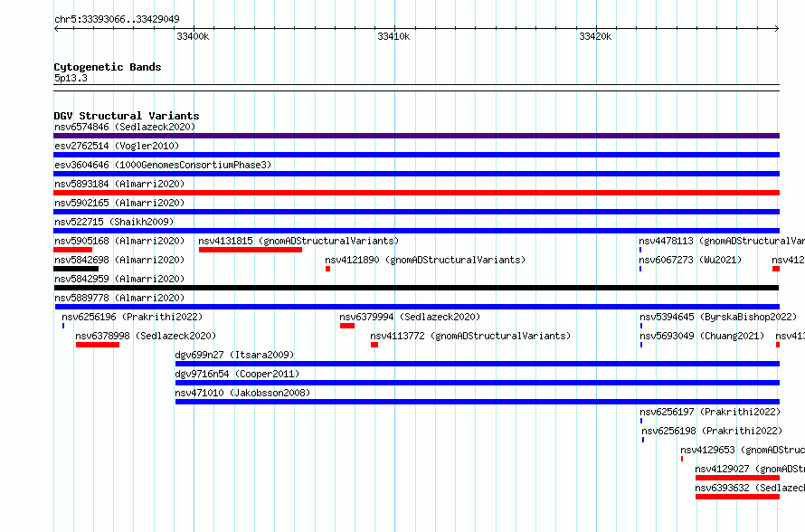Open nsv522715 (Shaikh2009) variant label

pos(114,222)
